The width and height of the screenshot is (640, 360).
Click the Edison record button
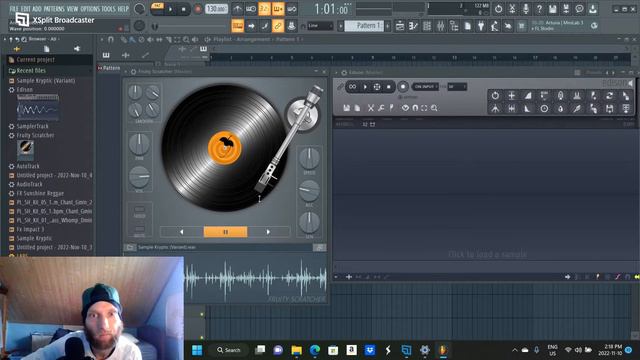pyautogui.click(x=403, y=87)
